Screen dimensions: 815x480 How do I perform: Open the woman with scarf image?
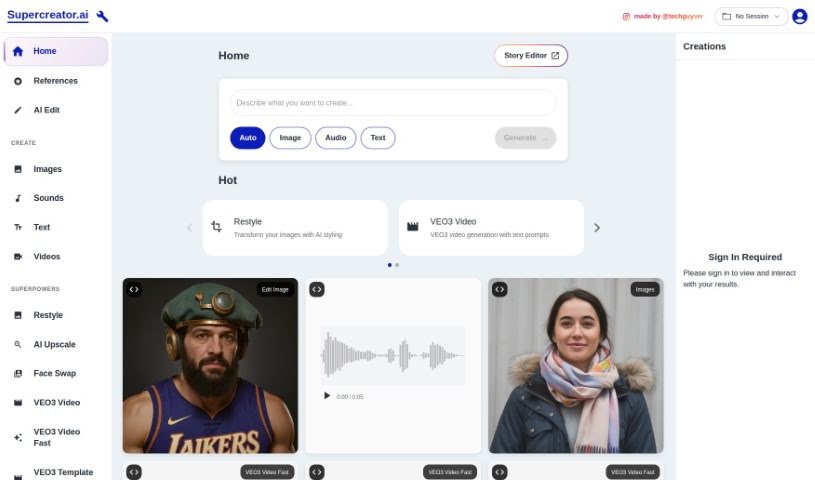576,366
